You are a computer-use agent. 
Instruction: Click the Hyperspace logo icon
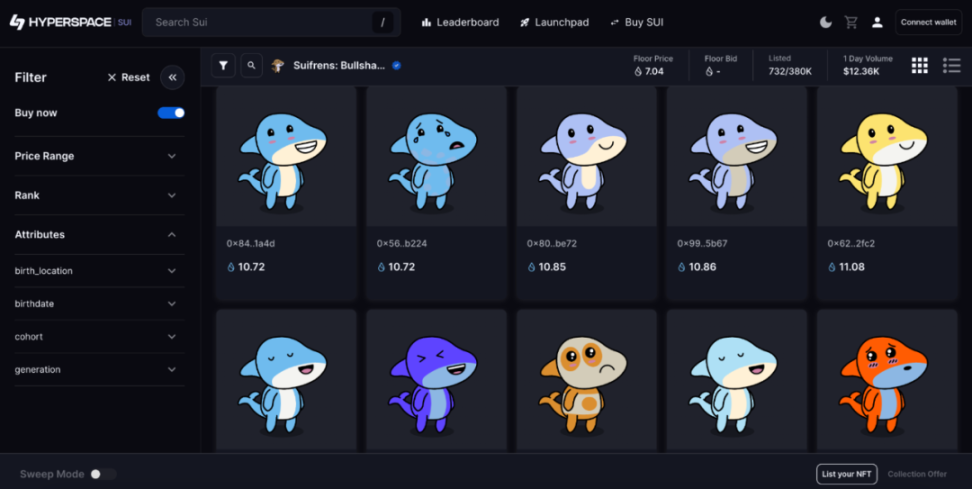pyautogui.click(x=18, y=22)
